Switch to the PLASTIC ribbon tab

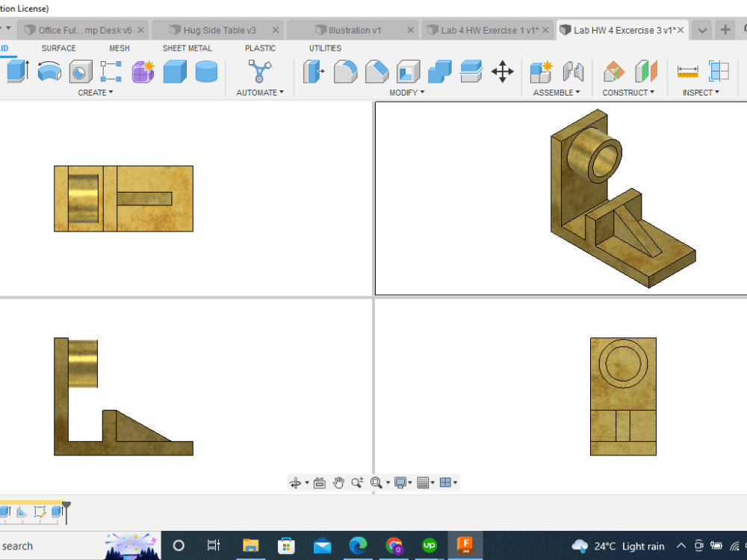click(x=260, y=48)
